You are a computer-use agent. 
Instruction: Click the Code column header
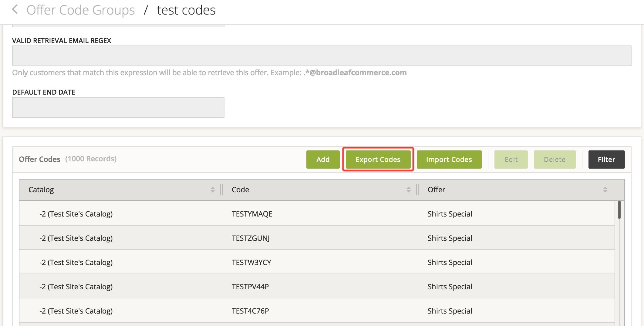point(240,190)
